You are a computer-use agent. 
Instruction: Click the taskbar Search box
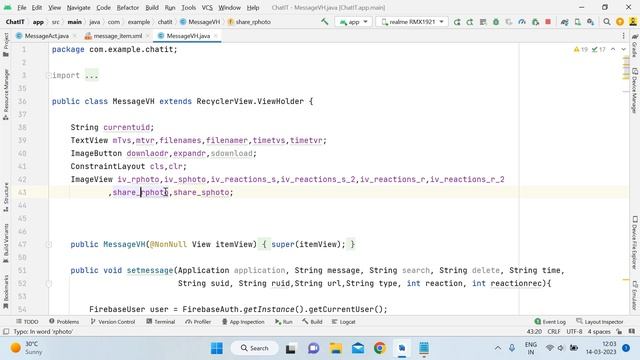coord(255,348)
